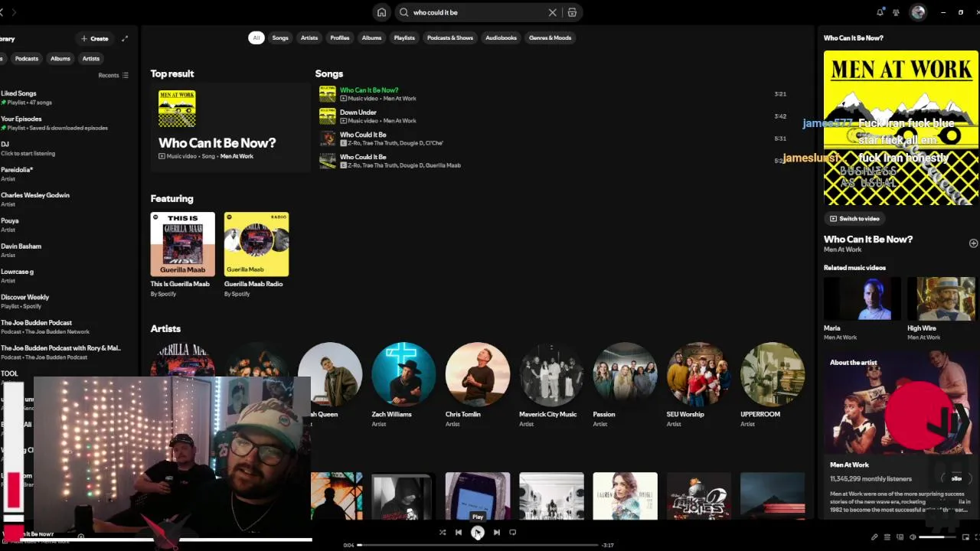This screenshot has height=551, width=980.
Task: Click Switch to video button
Action: click(x=855, y=218)
